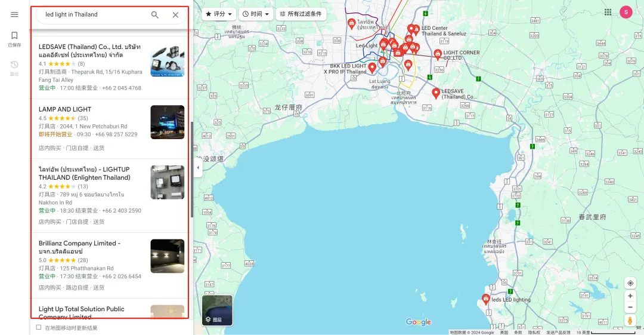Click in the search text field

pyautogui.click(x=92, y=15)
